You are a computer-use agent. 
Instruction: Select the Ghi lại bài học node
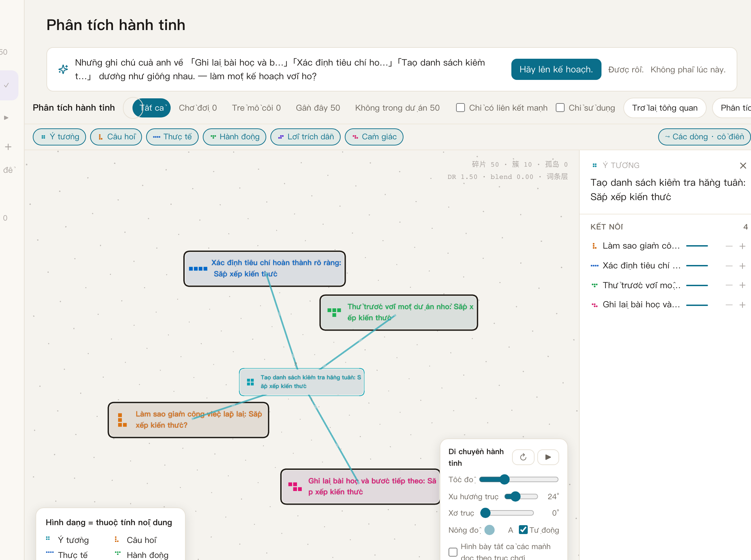[360, 487]
